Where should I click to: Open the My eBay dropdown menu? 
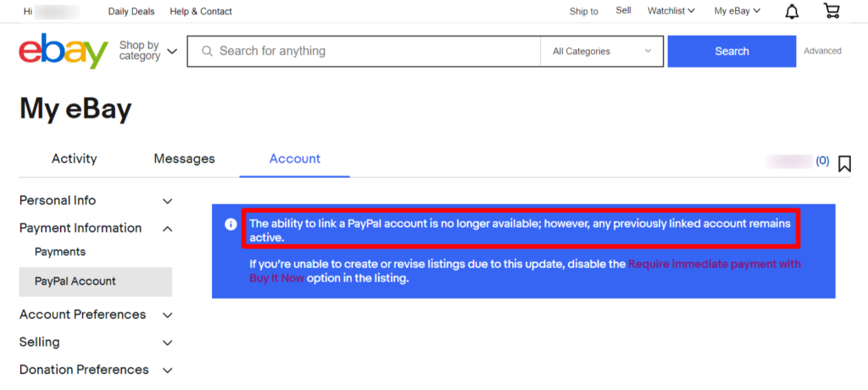pyautogui.click(x=737, y=10)
